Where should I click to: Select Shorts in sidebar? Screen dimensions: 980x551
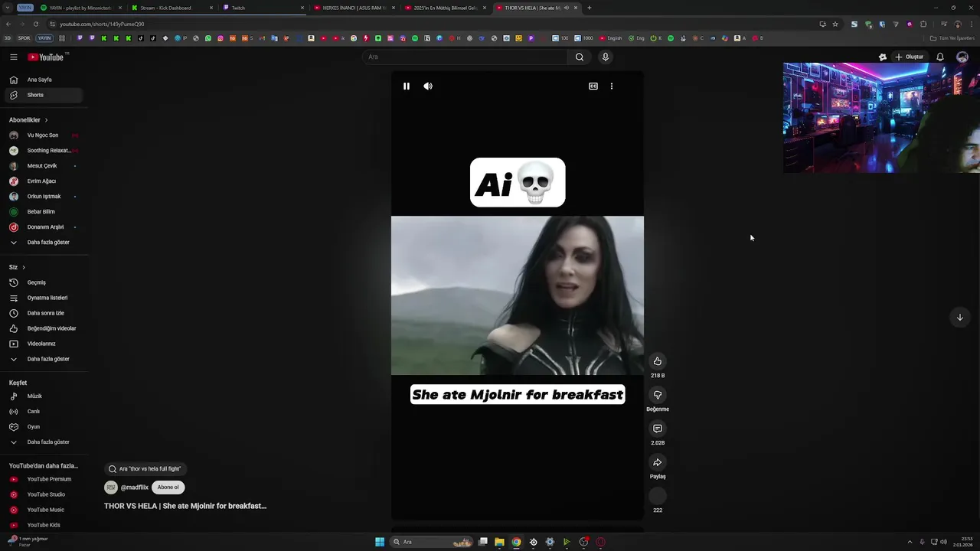(44, 95)
